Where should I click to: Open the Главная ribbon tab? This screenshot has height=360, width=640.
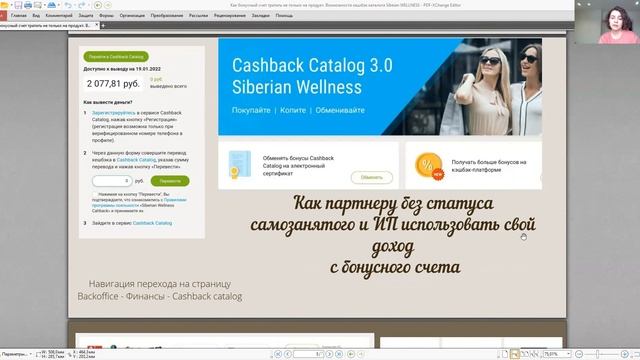click(19, 16)
